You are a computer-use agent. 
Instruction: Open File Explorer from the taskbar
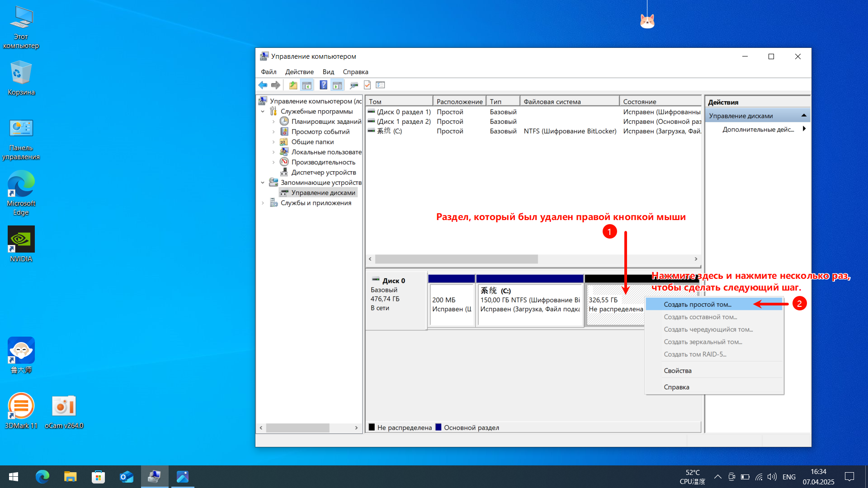[70, 477]
